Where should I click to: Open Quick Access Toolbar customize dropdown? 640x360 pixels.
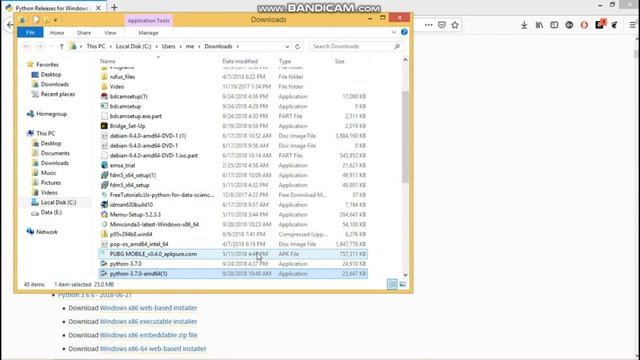[x=56, y=20]
